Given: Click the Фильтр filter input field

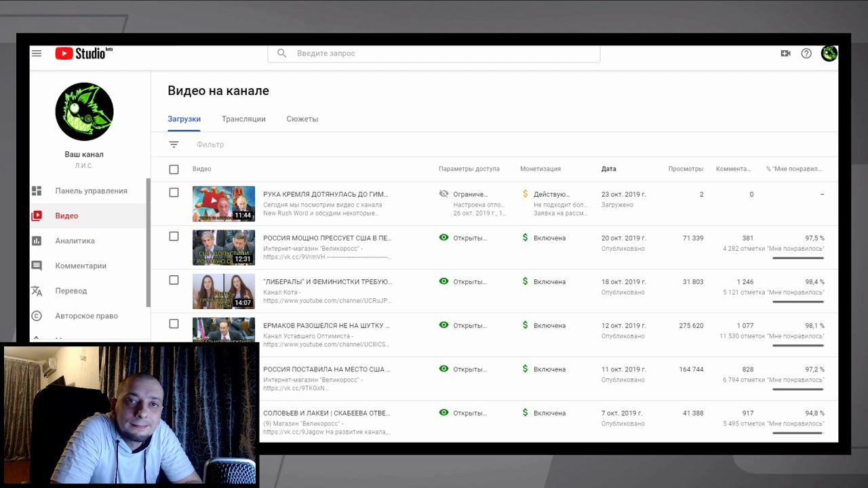Looking at the screenshot, I should [x=210, y=144].
